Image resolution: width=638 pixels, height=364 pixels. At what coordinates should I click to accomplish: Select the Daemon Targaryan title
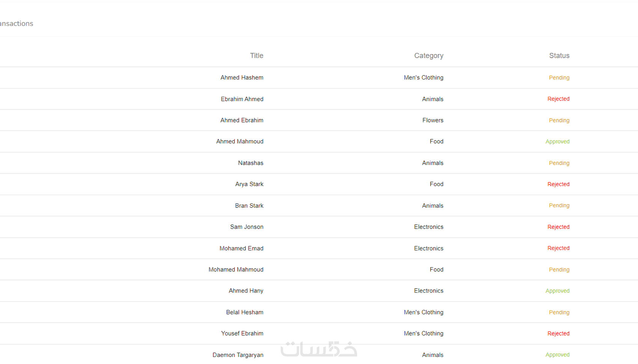(x=238, y=355)
